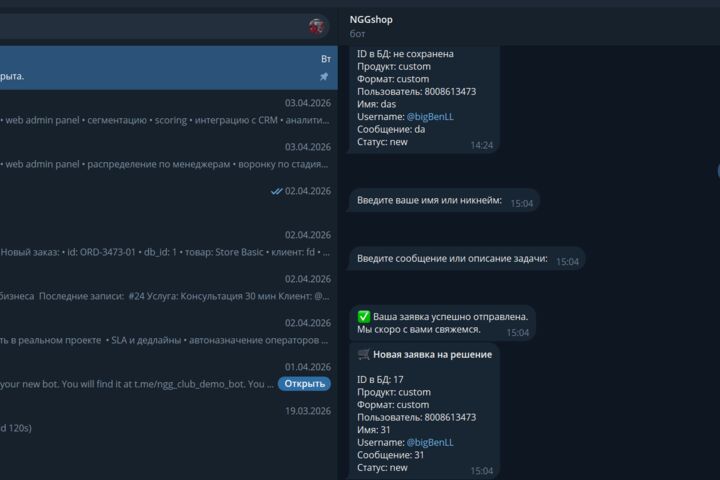
Task: Open the @bigBenLL link in the 15:04 request message
Action: 430,442
